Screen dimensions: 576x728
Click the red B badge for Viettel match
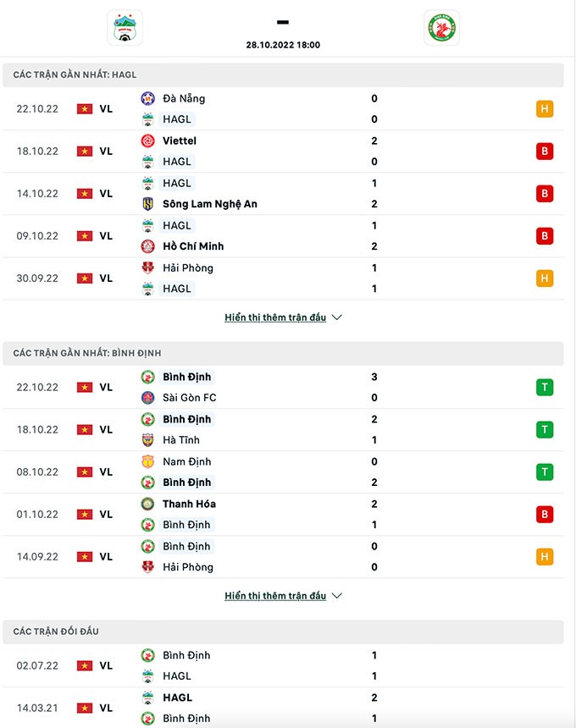pyautogui.click(x=545, y=152)
